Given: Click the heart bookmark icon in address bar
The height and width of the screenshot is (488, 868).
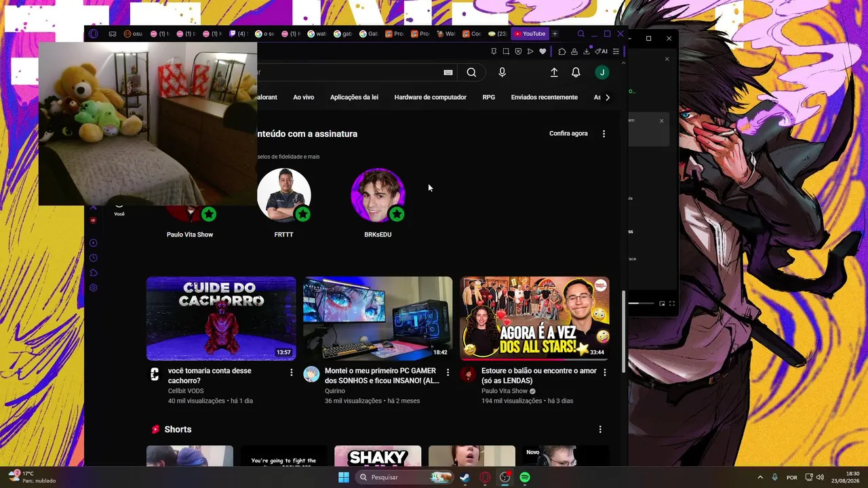Looking at the screenshot, I should click(542, 52).
